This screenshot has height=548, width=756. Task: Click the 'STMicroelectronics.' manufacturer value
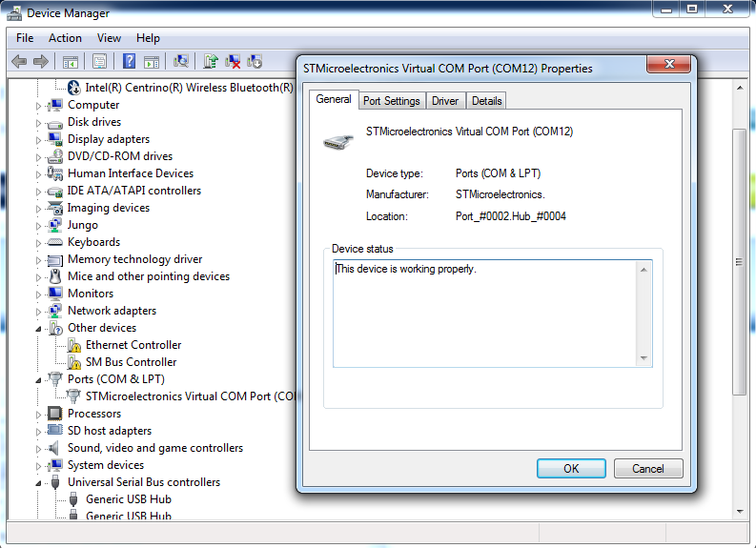(500, 194)
